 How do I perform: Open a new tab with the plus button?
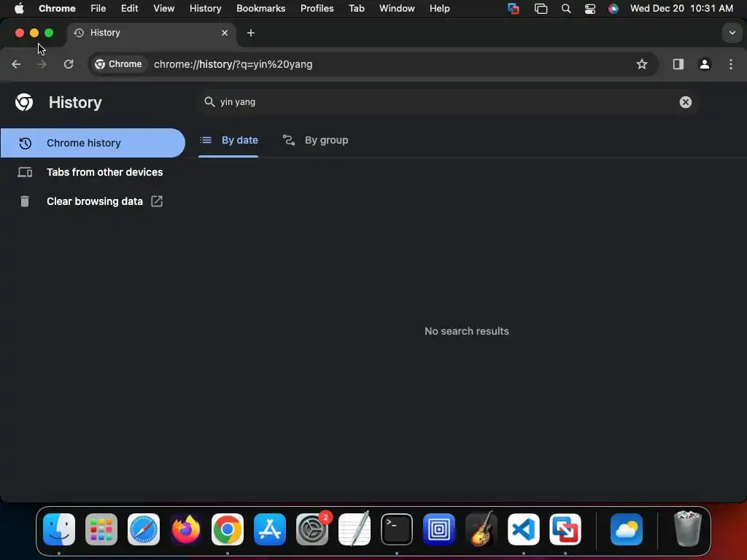point(251,33)
